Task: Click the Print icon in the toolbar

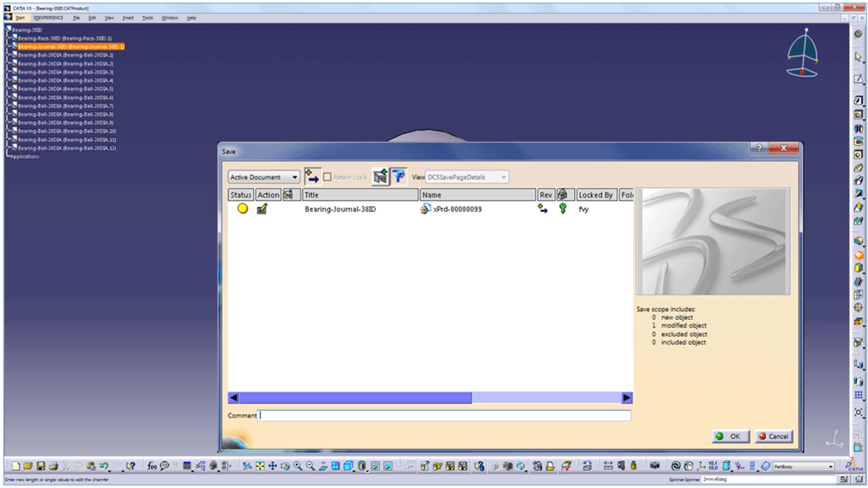Action: pos(53,466)
